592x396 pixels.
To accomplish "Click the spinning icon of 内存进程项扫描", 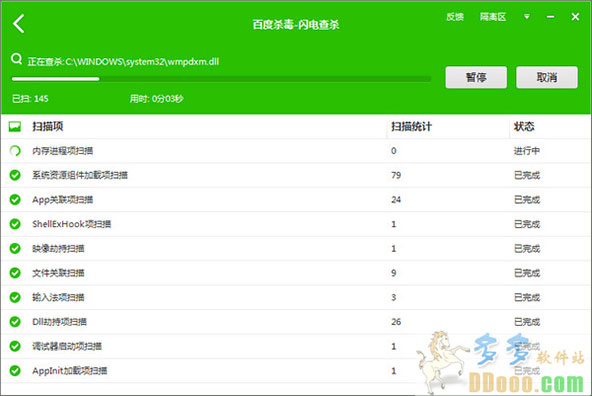I will (15, 151).
